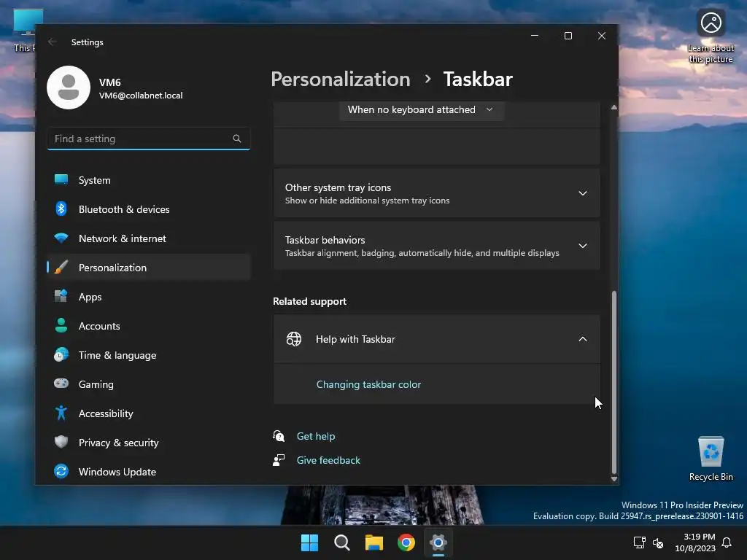Click the Accessibility figure icon
The height and width of the screenshot is (560, 747).
[61, 413]
